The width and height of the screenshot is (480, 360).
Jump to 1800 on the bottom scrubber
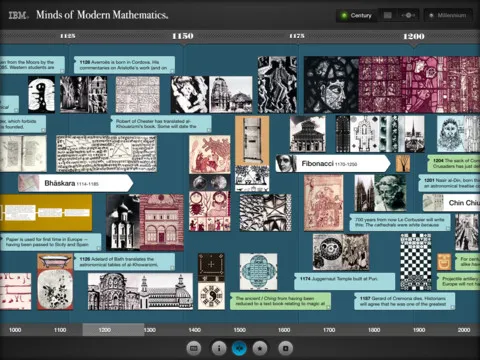(374, 330)
